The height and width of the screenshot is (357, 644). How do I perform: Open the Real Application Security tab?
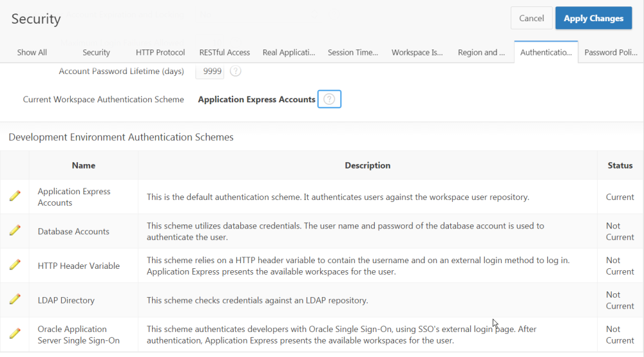coord(289,53)
